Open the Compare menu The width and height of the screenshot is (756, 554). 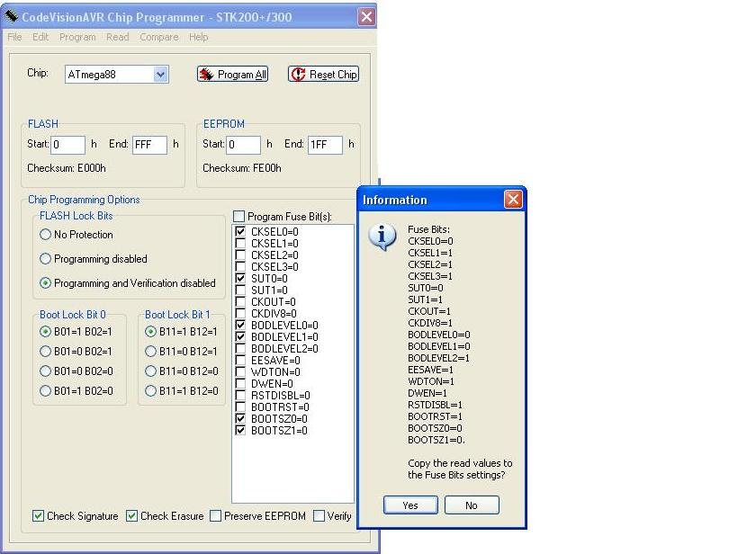click(158, 37)
